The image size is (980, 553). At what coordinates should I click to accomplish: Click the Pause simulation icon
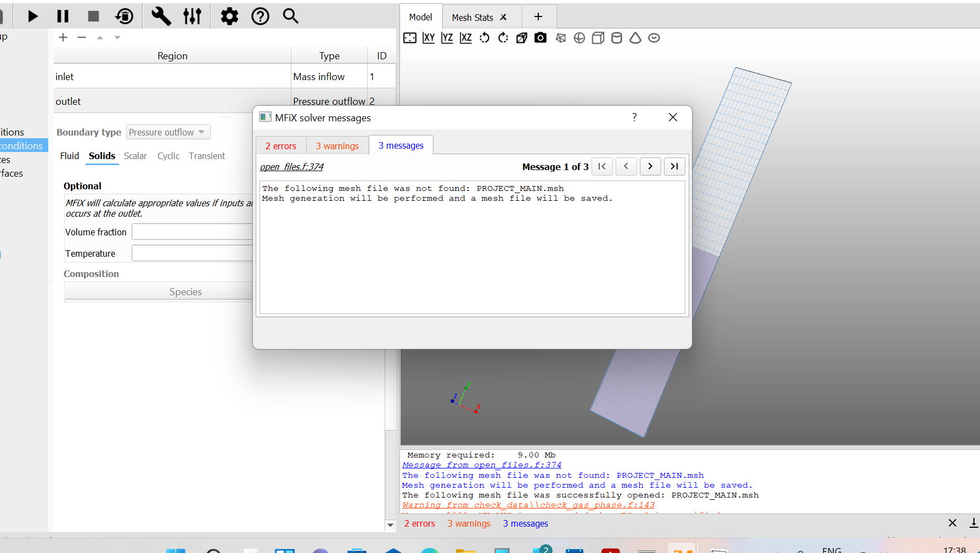tap(63, 16)
